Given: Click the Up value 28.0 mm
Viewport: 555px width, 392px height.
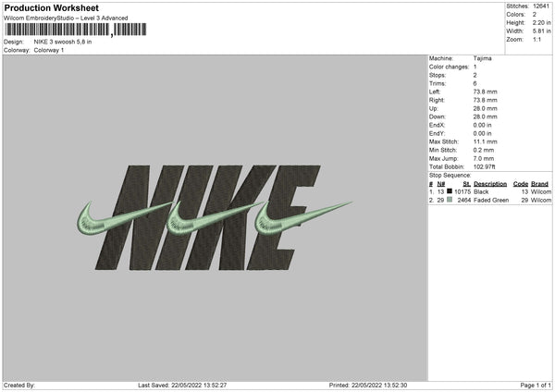Looking at the screenshot, I should (x=485, y=108).
